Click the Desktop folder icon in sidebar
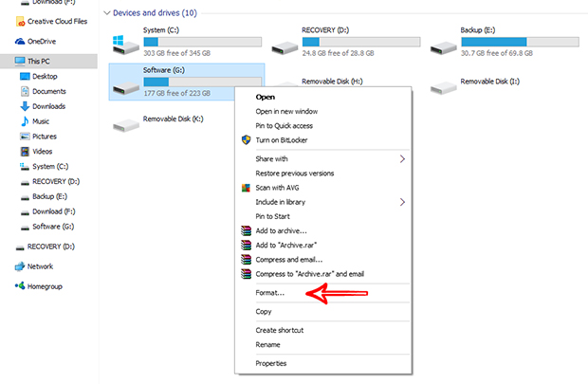 point(25,77)
